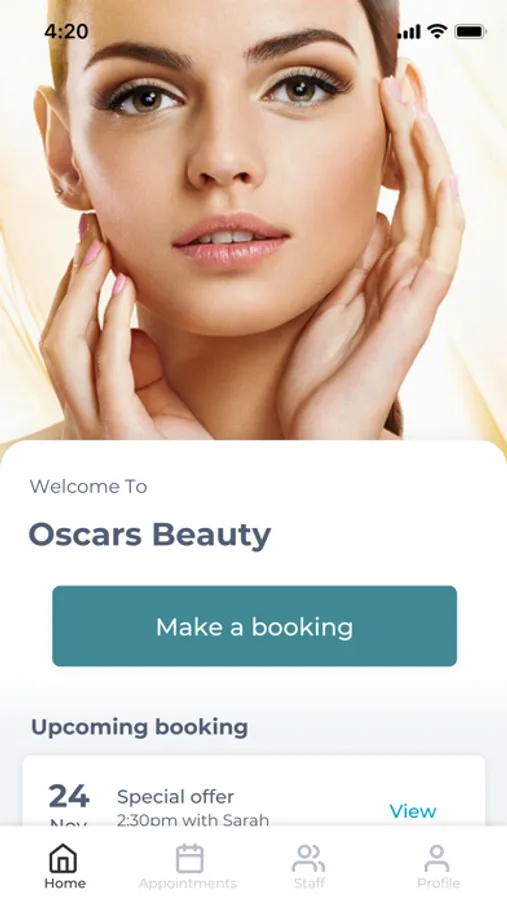Tap the cellular signal bars icon
The width and height of the screenshot is (507, 900).
point(409,32)
